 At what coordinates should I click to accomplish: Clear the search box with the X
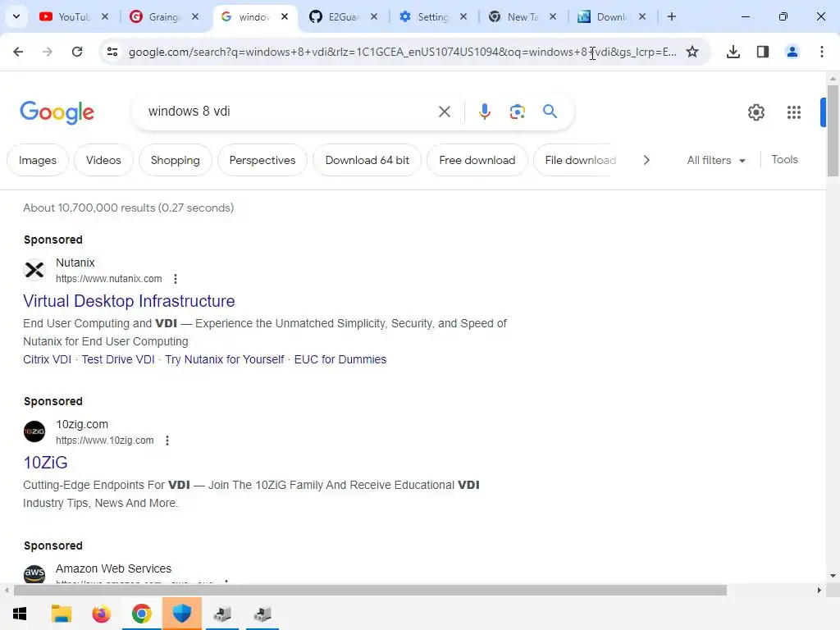444,112
